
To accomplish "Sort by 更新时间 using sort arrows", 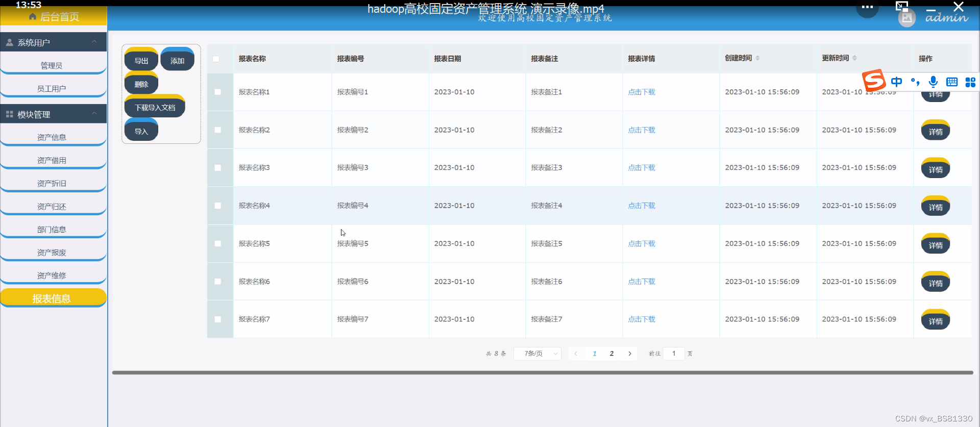I will (x=854, y=58).
